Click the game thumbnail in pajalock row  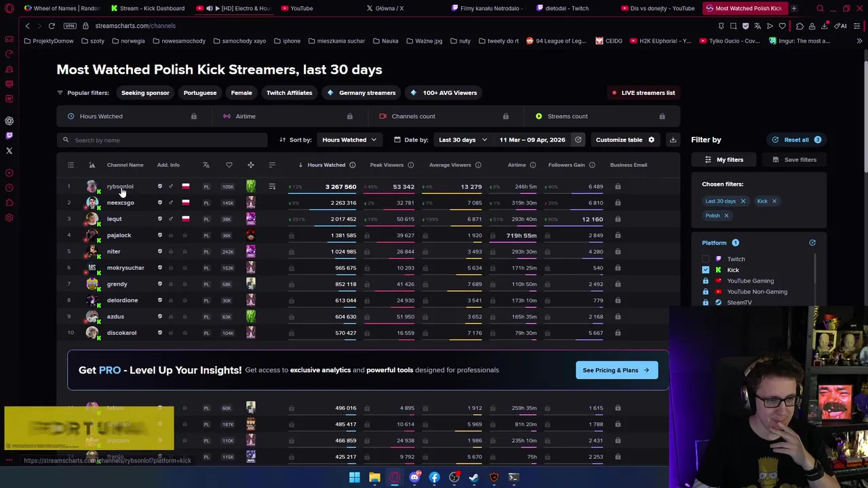pyautogui.click(x=251, y=235)
